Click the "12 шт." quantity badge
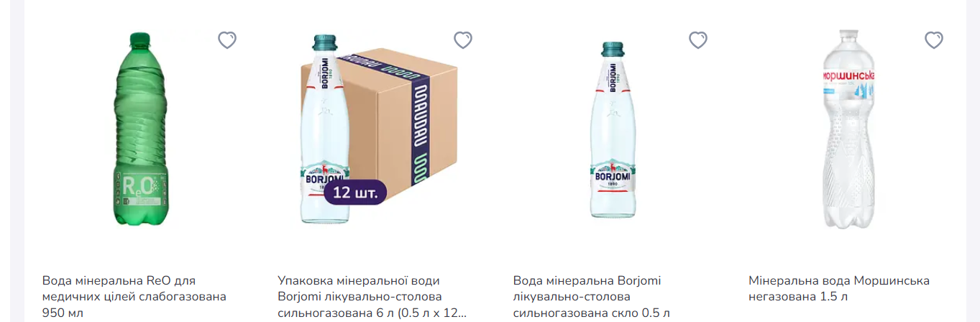This screenshot has width=980, height=322. [x=355, y=192]
